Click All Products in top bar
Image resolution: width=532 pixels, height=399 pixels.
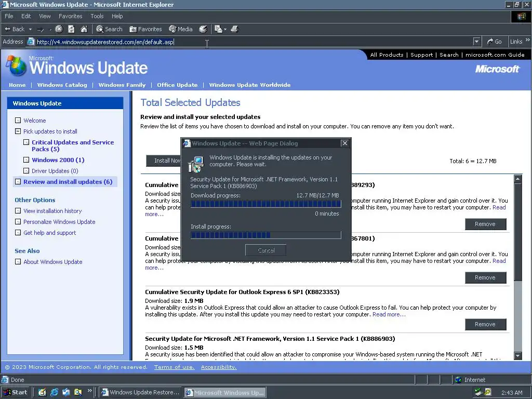click(x=387, y=55)
